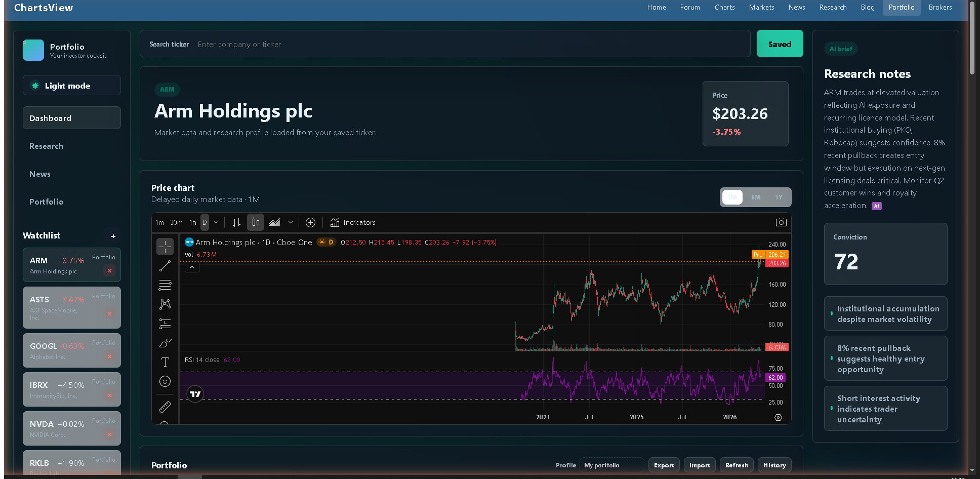Click the AI brief badge

pyautogui.click(x=841, y=49)
